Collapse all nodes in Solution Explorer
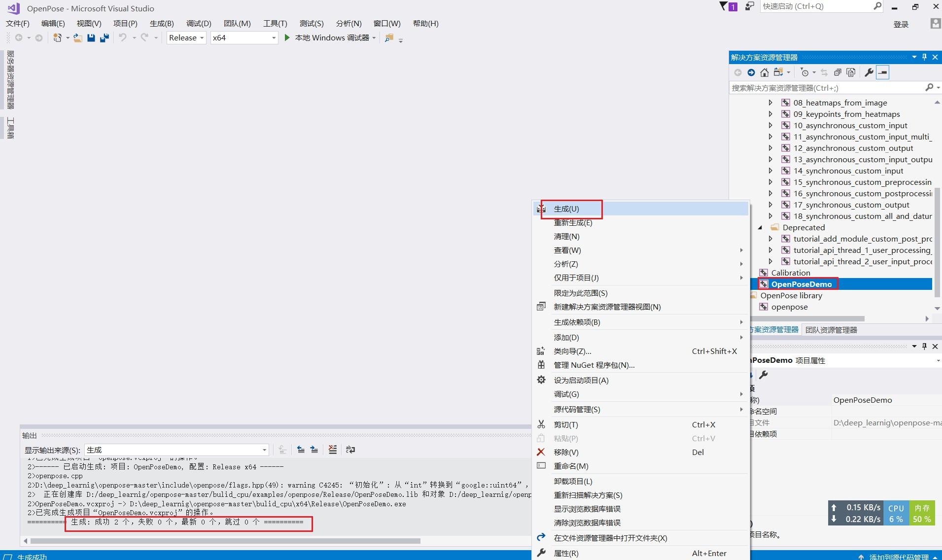Viewport: 942px width, 560px height. [x=837, y=72]
